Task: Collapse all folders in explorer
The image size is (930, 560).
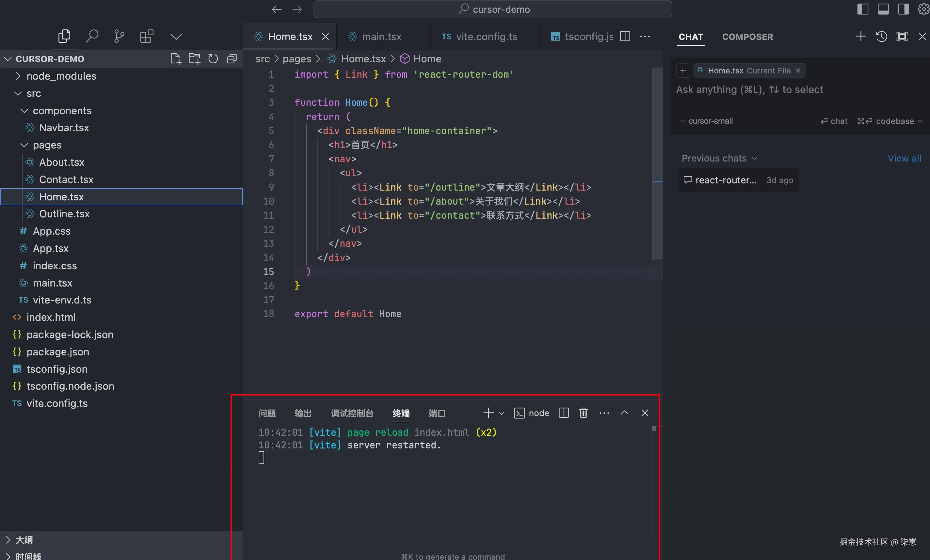Action: 232,59
